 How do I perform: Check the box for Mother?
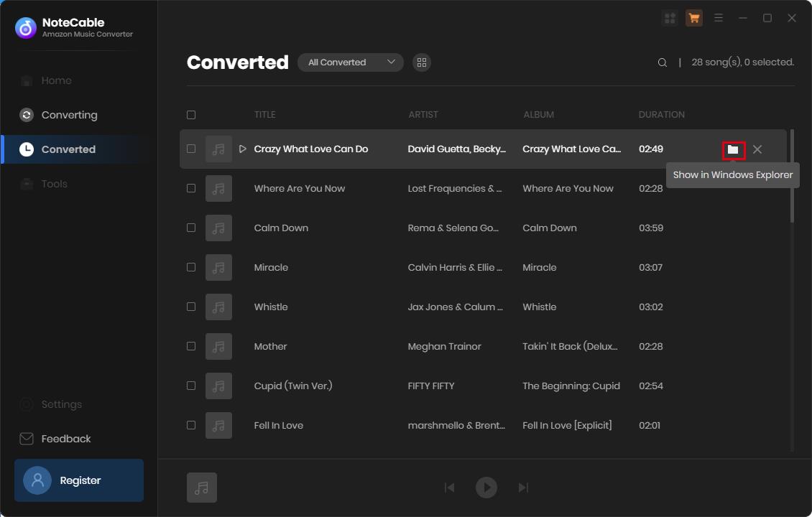pyautogui.click(x=191, y=346)
